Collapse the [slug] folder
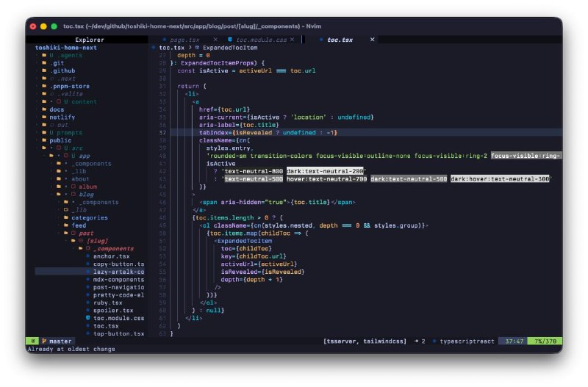Viewport: 588px width, 387px height. 97,241
